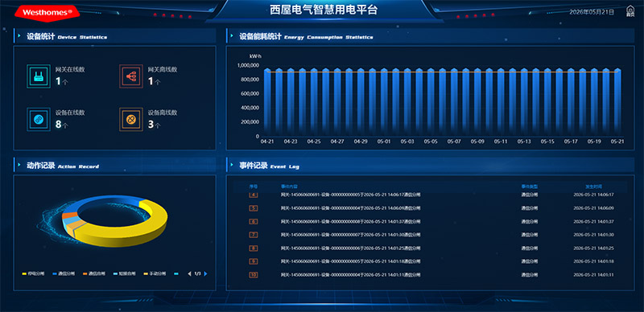The width and height of the screenshot is (644, 312).
Task: Select the device offline count orange icon
Action: point(131,120)
